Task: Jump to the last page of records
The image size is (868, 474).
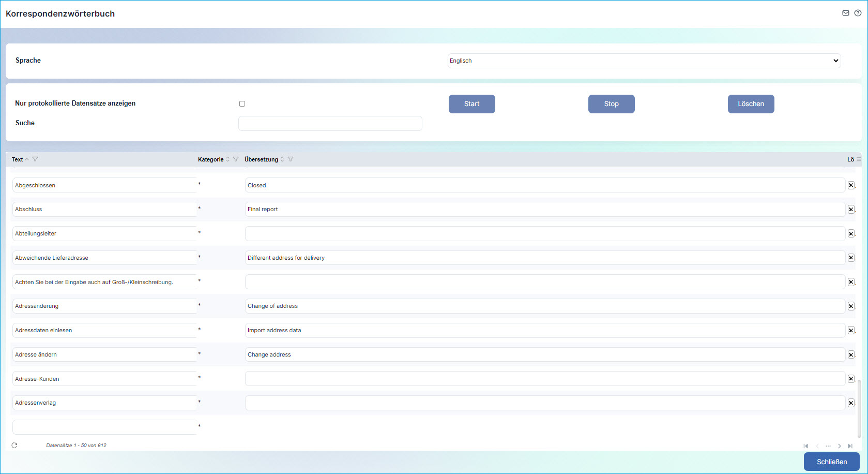Action: click(x=850, y=446)
